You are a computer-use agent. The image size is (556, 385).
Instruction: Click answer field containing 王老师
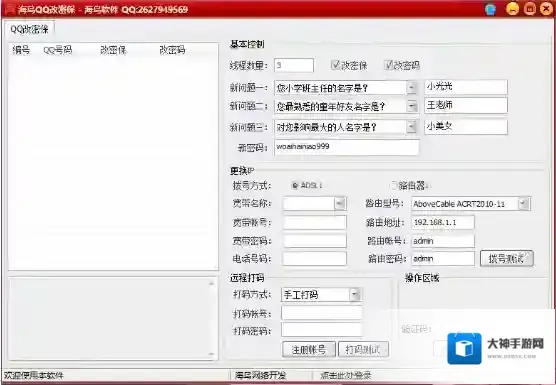coord(466,106)
